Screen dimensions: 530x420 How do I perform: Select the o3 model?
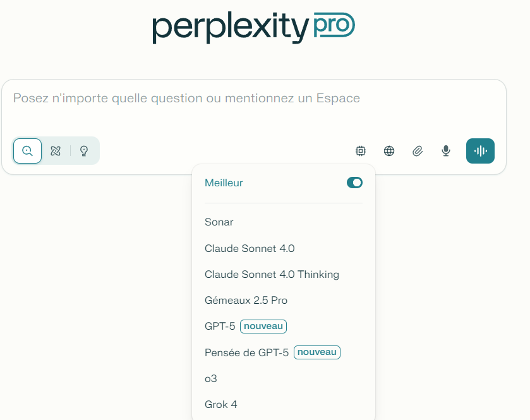(211, 379)
